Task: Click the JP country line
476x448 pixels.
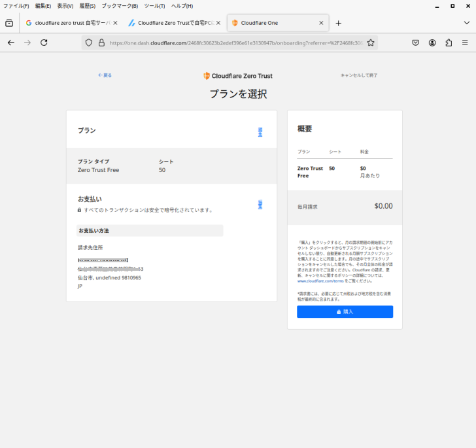Action: point(80,286)
